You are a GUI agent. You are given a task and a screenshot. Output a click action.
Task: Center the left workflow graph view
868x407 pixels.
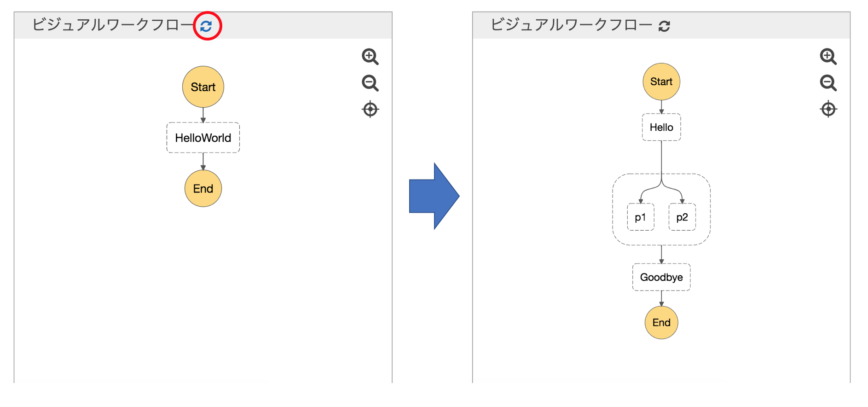pyautogui.click(x=370, y=110)
